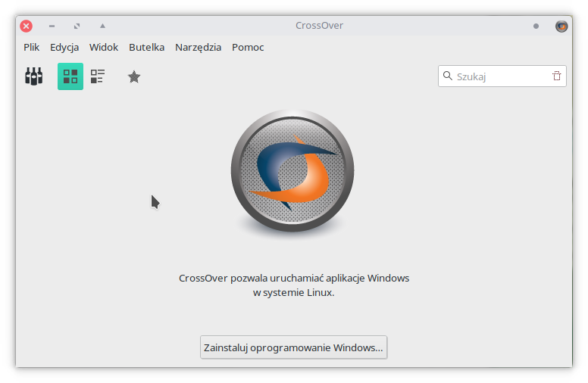Open the bottles view icon
The height and width of the screenshot is (383, 588).
coord(34,76)
